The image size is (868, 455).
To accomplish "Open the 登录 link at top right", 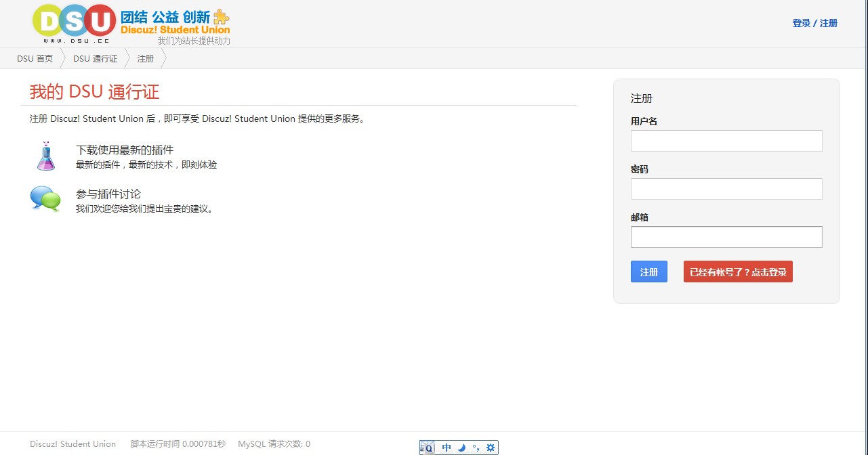I will coord(801,22).
